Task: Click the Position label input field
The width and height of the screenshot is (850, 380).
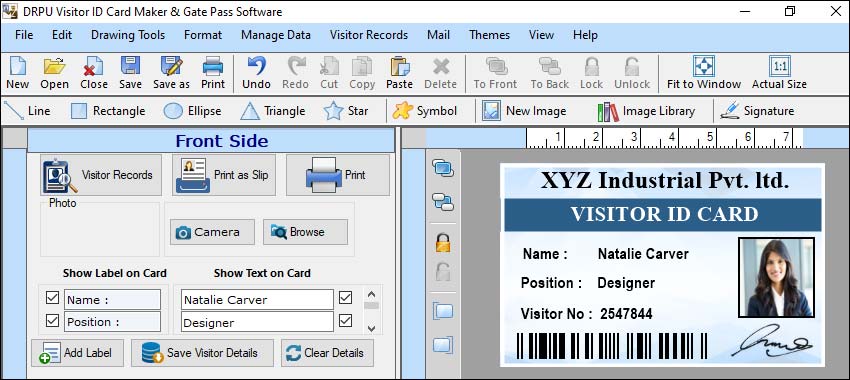Action: pyautogui.click(x=112, y=321)
